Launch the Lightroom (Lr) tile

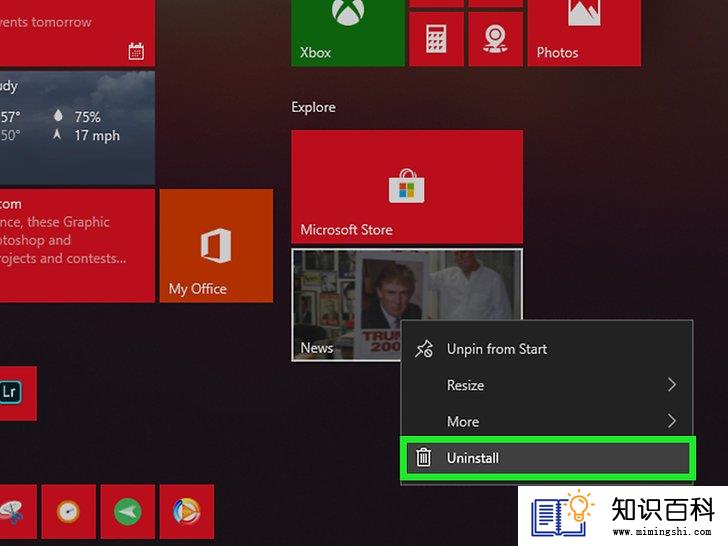point(18,393)
